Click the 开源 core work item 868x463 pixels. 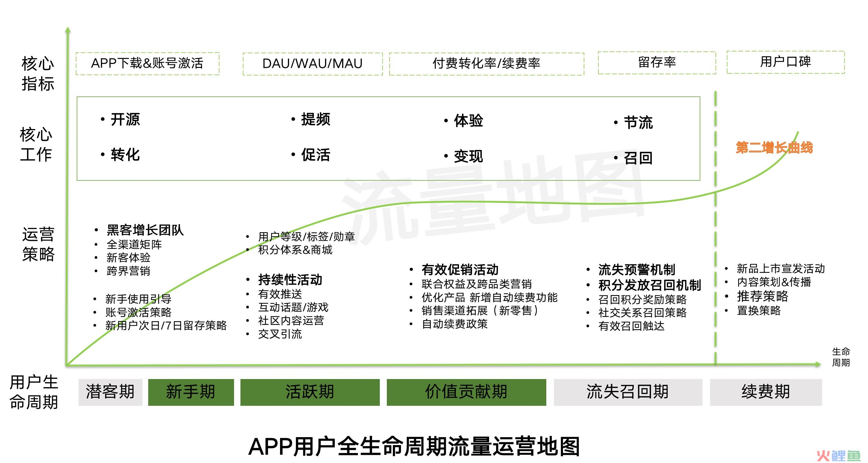(125, 119)
